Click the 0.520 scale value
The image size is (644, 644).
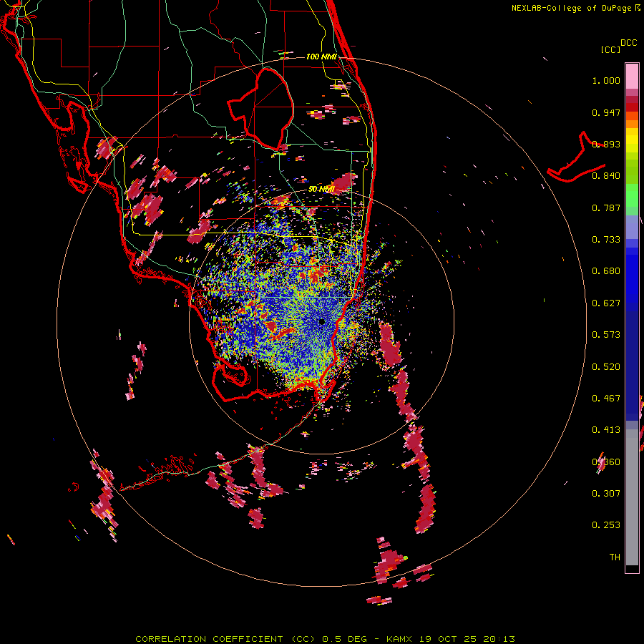click(x=606, y=367)
